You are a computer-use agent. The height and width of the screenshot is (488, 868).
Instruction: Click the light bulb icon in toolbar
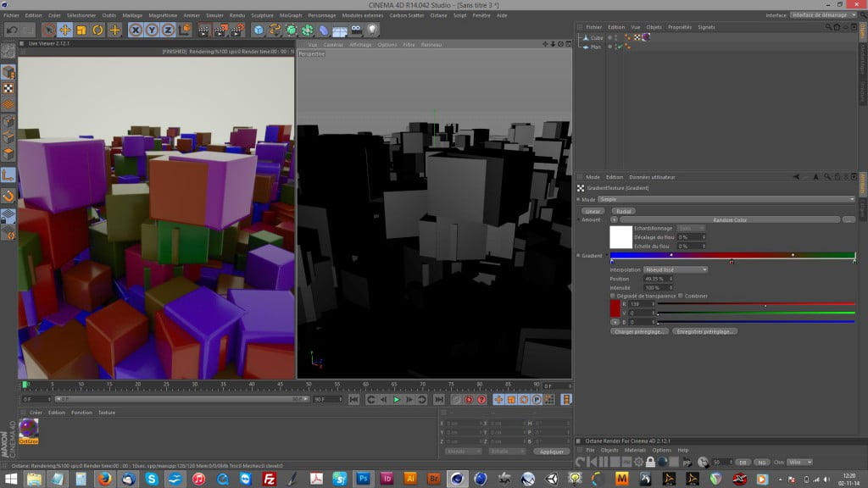pyautogui.click(x=371, y=30)
